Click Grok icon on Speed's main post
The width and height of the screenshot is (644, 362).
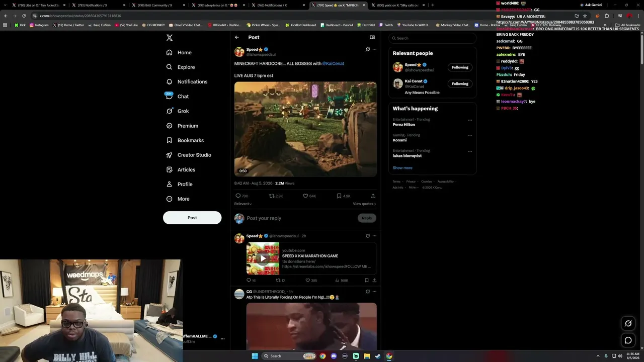tap(368, 49)
